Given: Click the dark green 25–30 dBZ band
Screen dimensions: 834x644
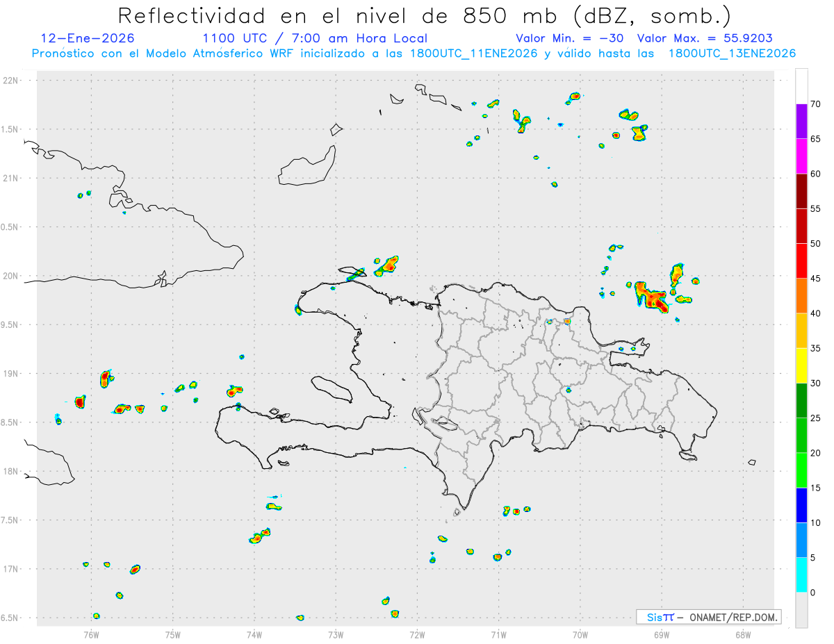Looking at the screenshot, I should click(x=801, y=401).
